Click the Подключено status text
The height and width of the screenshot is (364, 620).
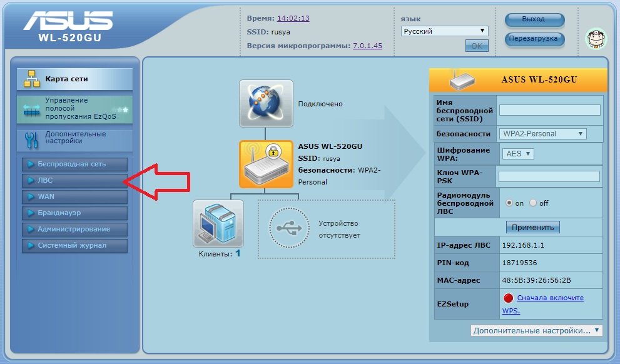[x=320, y=104]
